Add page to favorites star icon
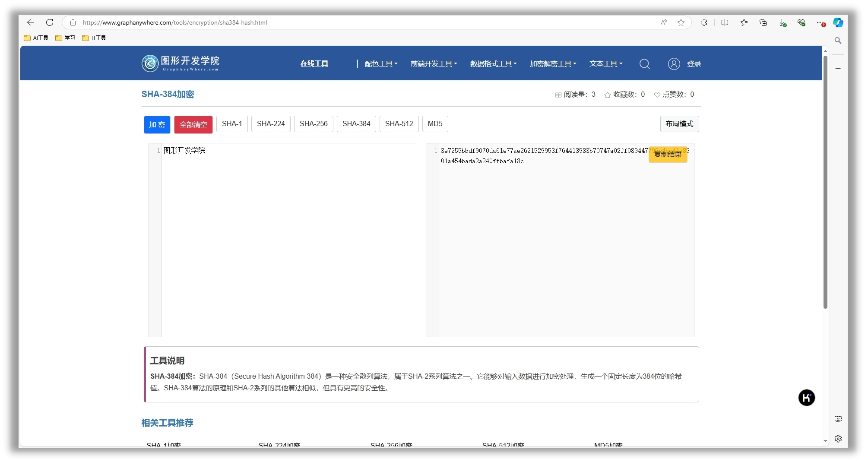Screen dimensions: 868x462 coord(681,22)
